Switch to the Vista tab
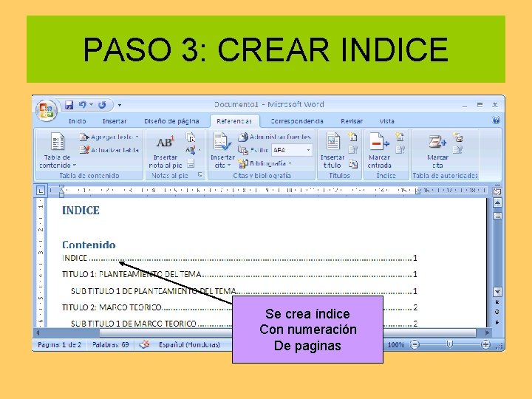Screen dimensions: 532x399 coord(386,121)
